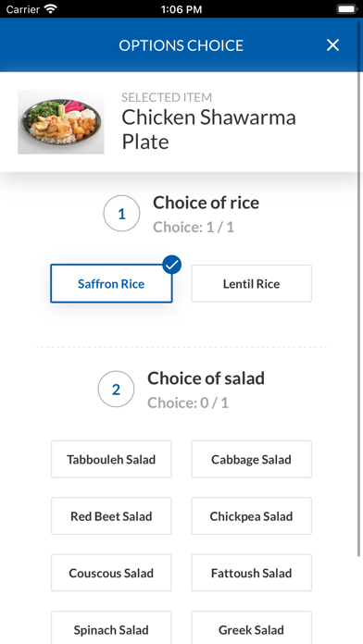
Task: Deselect the Saffron Rice option
Action: pyautogui.click(x=111, y=283)
